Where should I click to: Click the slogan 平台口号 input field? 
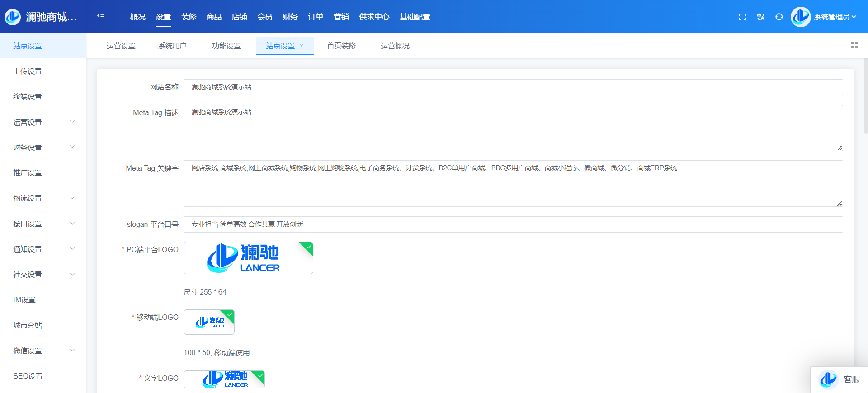(513, 225)
